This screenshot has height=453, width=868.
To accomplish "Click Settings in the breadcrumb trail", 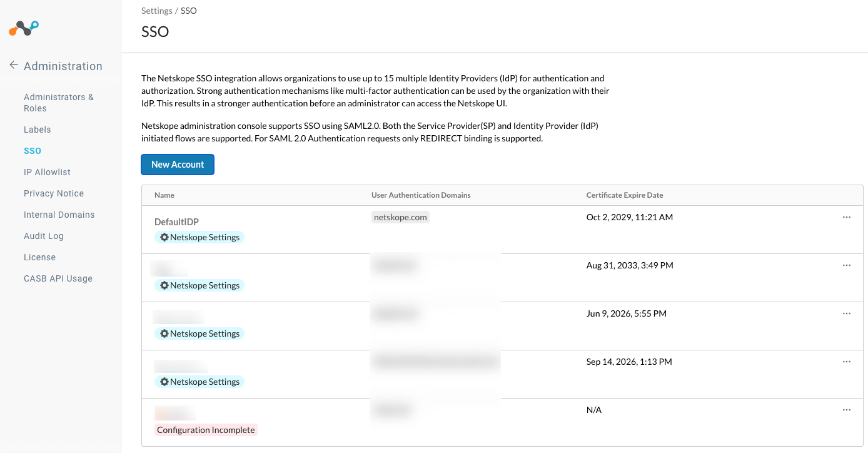I will point(156,11).
